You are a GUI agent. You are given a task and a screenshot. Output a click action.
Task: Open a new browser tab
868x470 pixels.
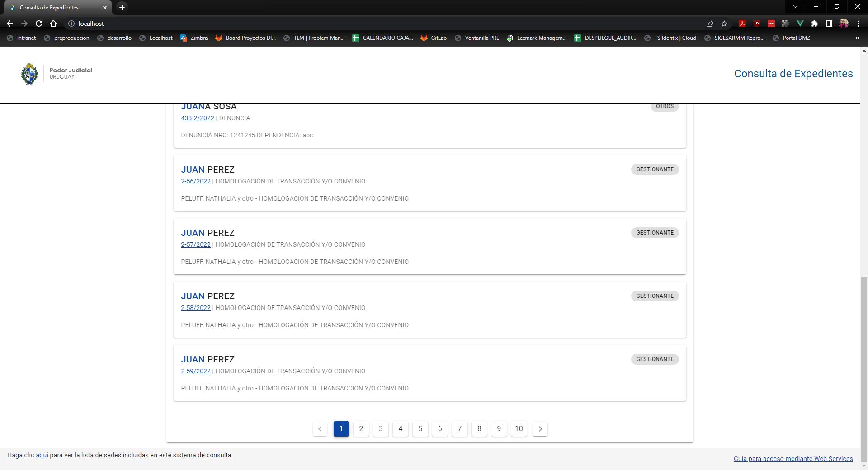tap(122, 7)
